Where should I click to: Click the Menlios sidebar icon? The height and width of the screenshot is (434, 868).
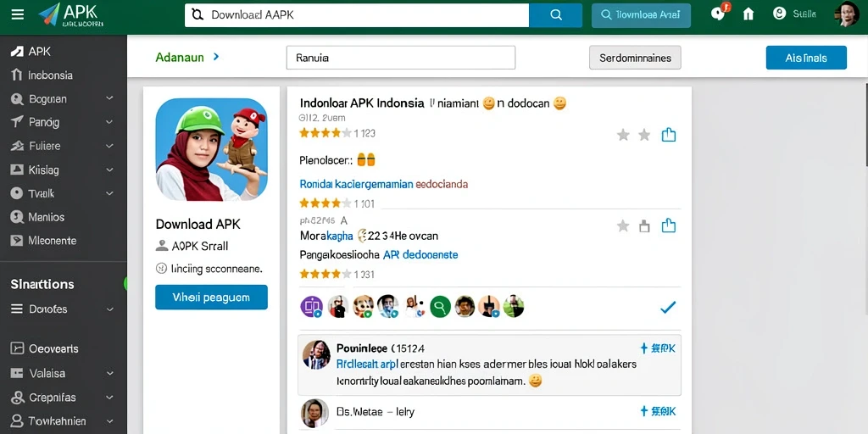point(17,217)
